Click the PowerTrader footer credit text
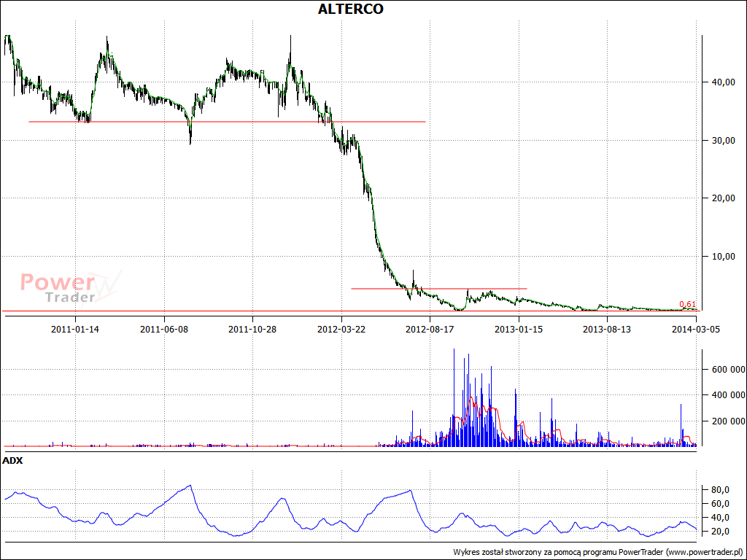 pos(598,552)
